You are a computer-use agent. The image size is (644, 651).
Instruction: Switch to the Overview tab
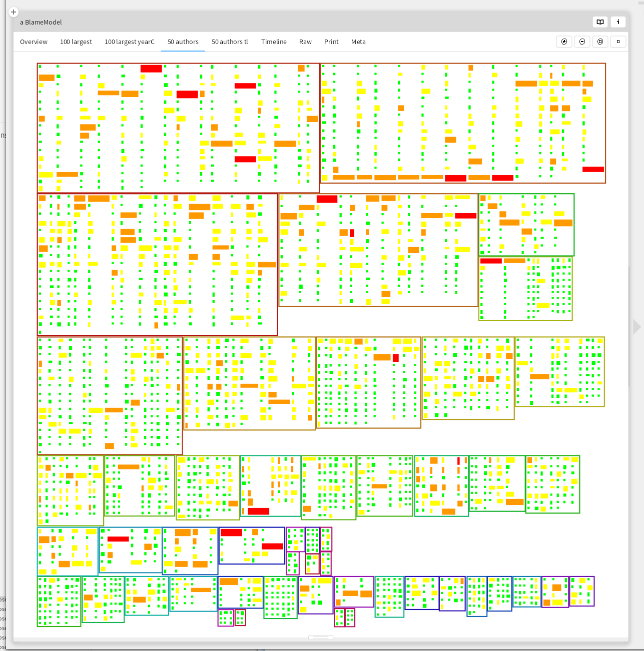[34, 42]
